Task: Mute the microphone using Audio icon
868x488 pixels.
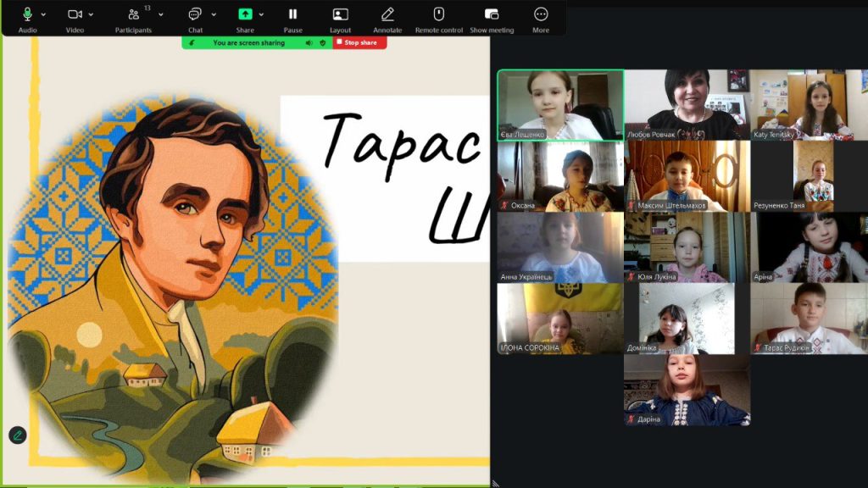Action: pyautogui.click(x=27, y=14)
